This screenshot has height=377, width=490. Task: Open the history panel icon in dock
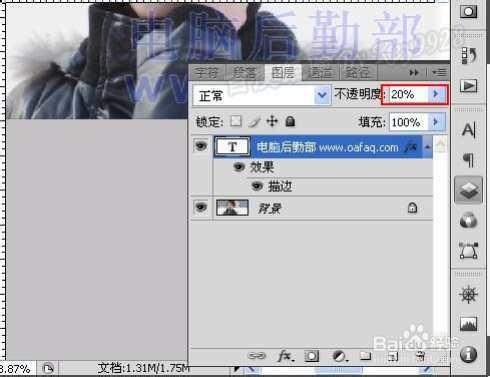click(469, 55)
